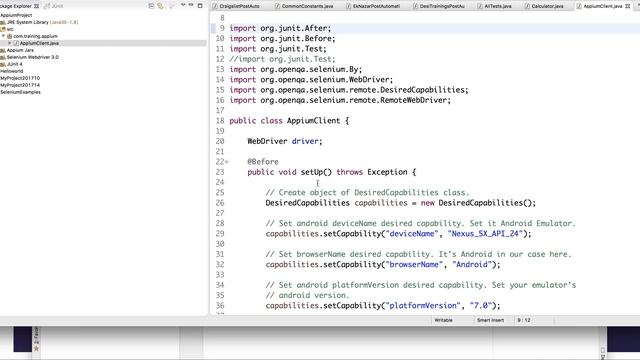The height and width of the screenshot is (360, 640).
Task: Click AppiumClient.java file icon in tree
Action: (x=16, y=43)
